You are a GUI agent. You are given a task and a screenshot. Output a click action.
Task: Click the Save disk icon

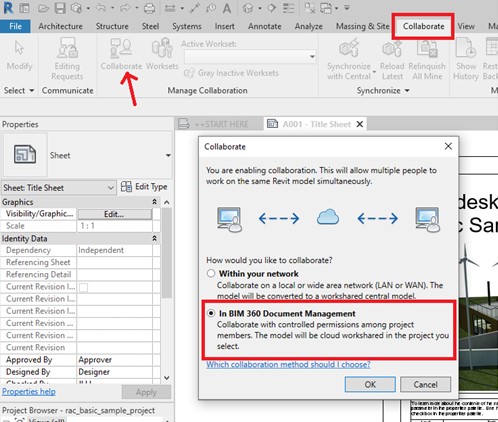point(60,8)
